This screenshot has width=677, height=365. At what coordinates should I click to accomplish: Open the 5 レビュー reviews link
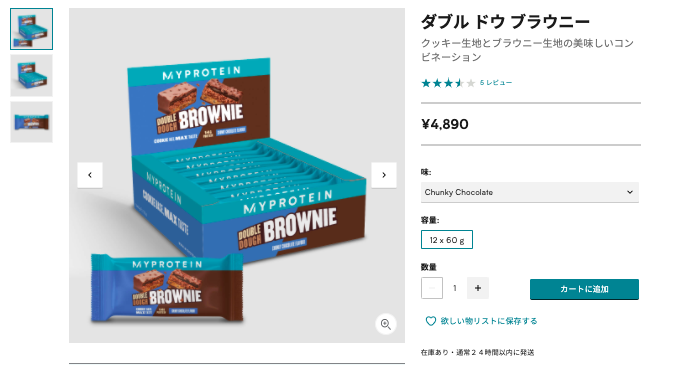[x=496, y=83]
